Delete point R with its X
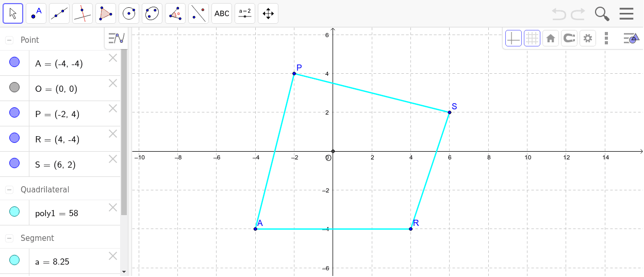 113,134
